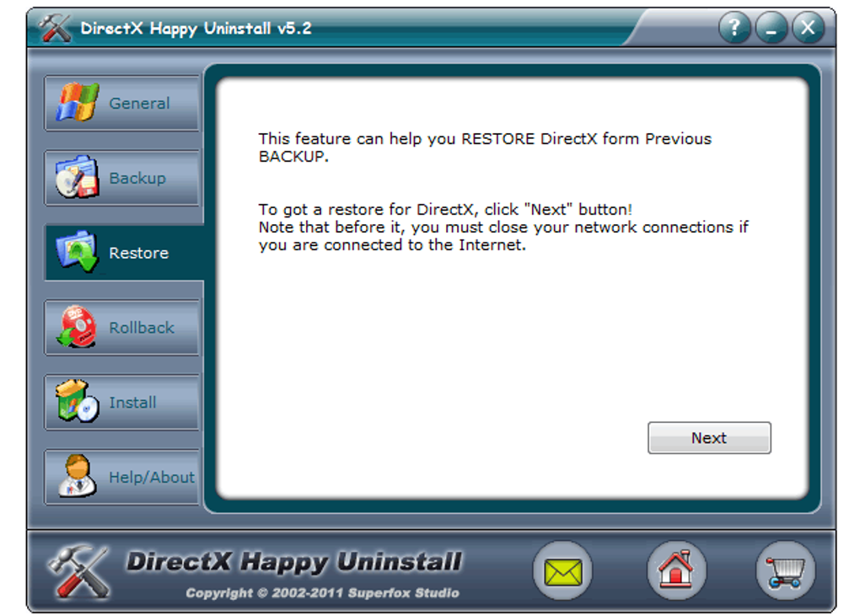Show the Help/About section
This screenshot has height=616, width=860.
[x=121, y=477]
